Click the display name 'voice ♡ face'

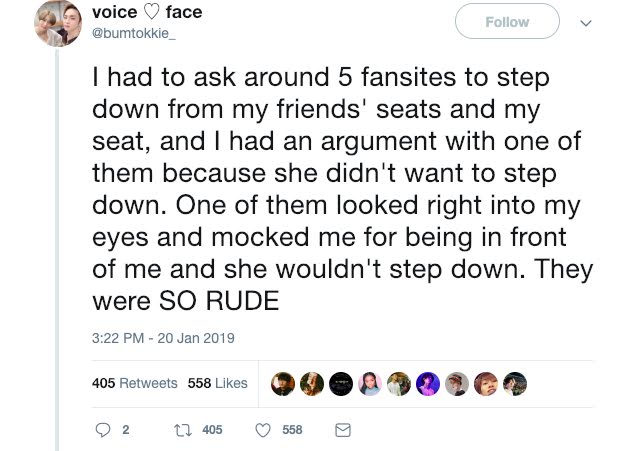[x=146, y=14]
